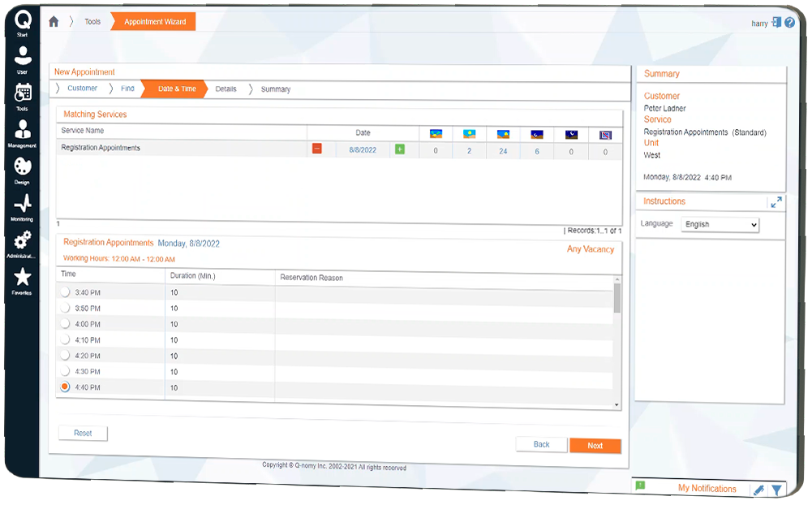Click the Reservation Reason column header
The image size is (812, 505).
point(311,278)
